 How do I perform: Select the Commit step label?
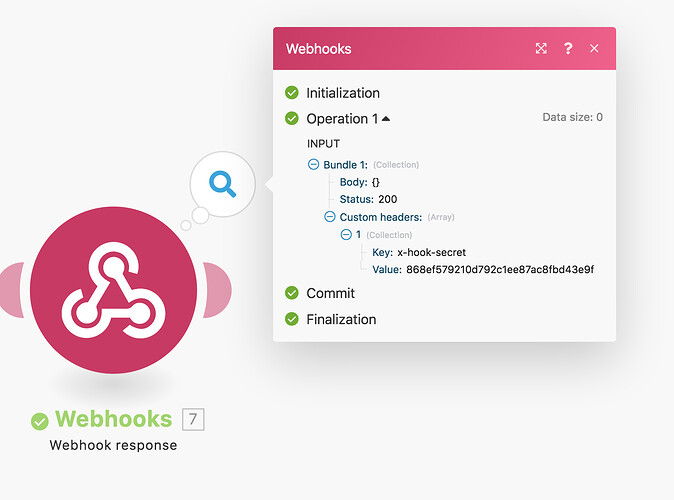point(331,293)
